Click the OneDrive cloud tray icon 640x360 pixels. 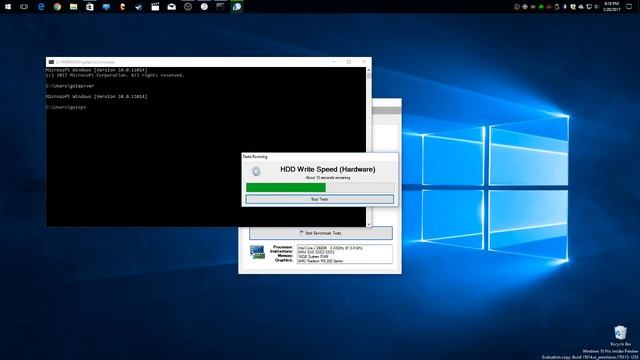click(580, 7)
